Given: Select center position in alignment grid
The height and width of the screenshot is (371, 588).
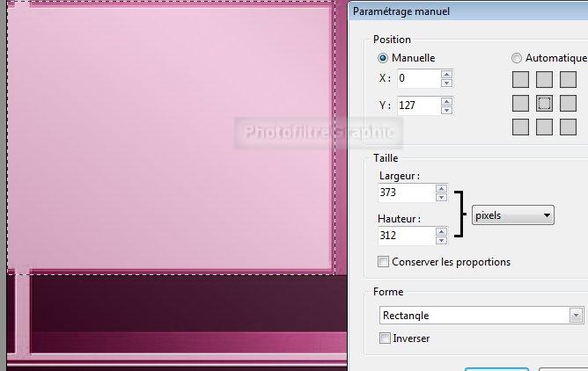Looking at the screenshot, I should pyautogui.click(x=544, y=104).
